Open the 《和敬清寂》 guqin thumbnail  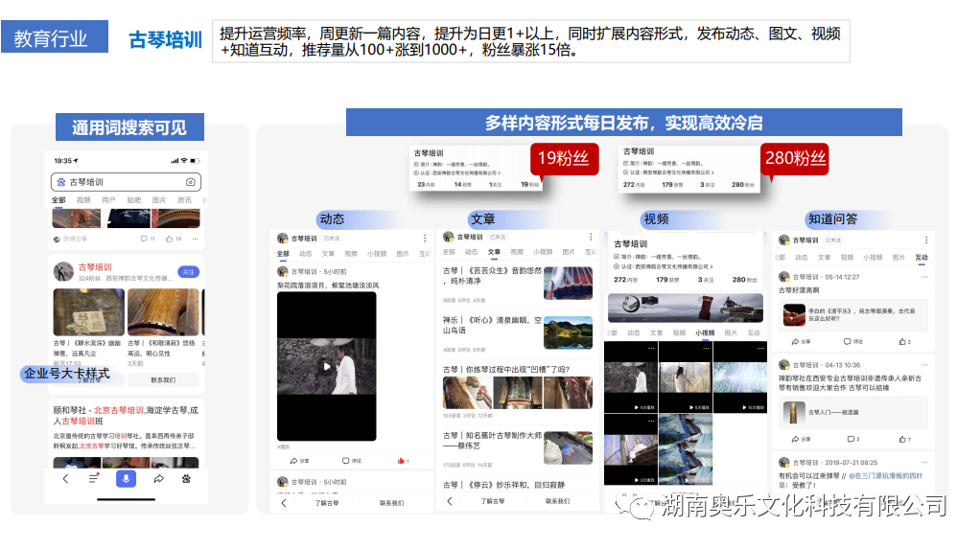[x=163, y=311]
